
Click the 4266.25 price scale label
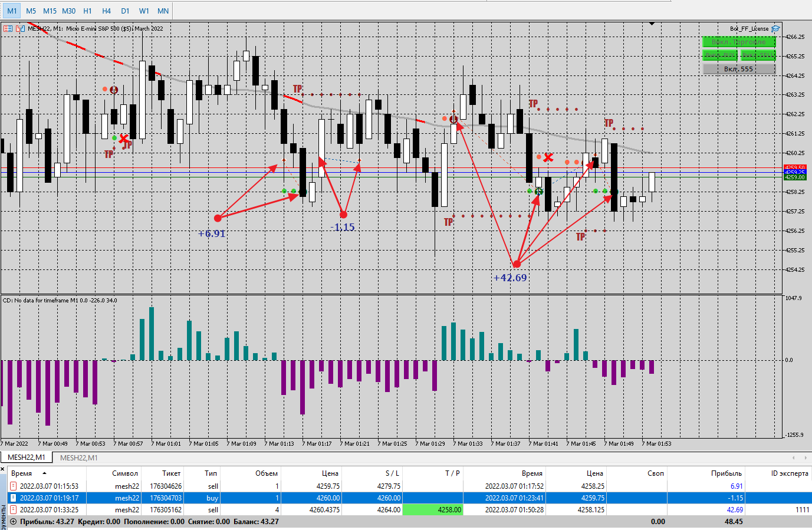(795, 37)
